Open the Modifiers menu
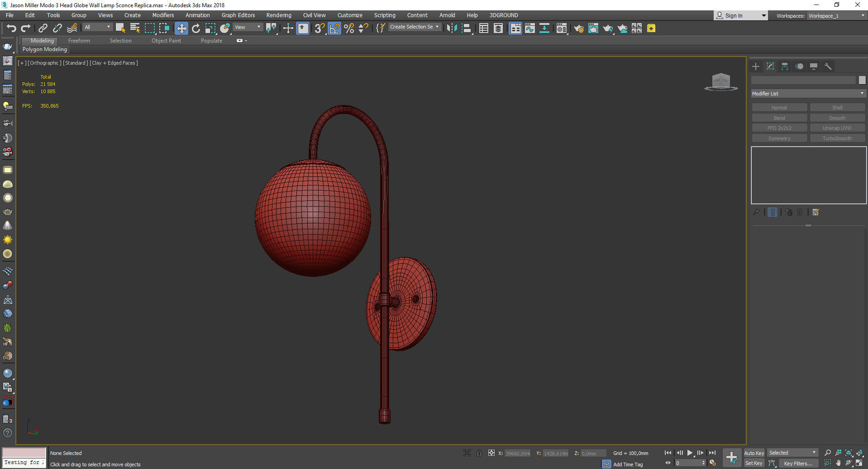868x469 pixels. 163,15
